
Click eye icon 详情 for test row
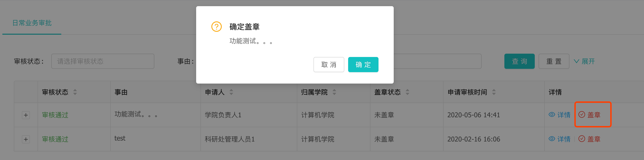[552, 139]
